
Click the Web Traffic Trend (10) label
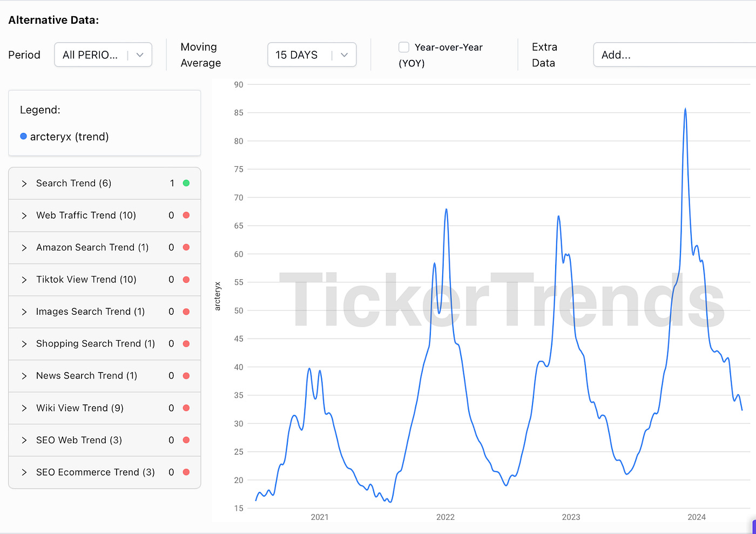(86, 215)
